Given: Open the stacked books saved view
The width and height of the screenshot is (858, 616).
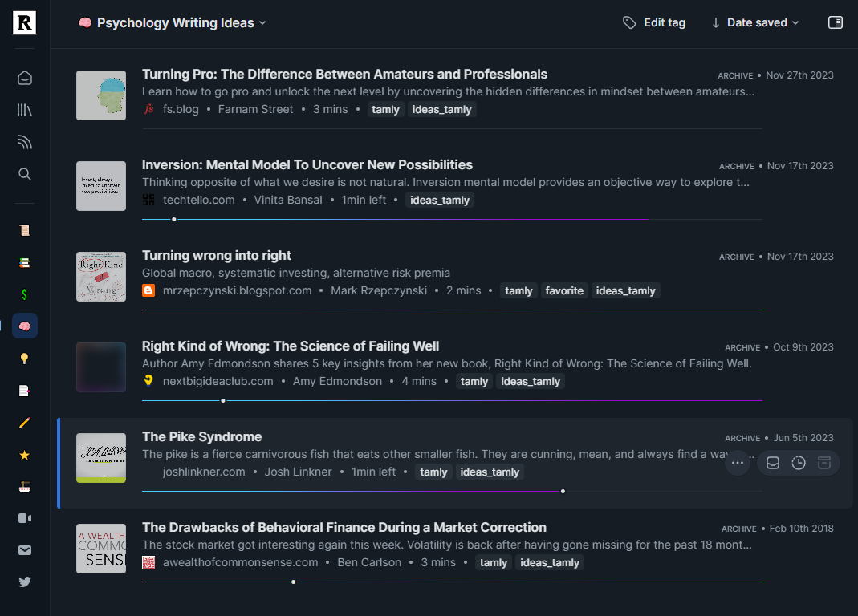Looking at the screenshot, I should (x=25, y=262).
